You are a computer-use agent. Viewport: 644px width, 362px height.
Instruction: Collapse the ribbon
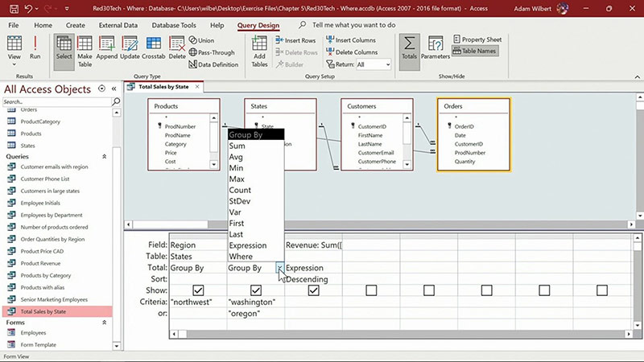[x=637, y=76]
